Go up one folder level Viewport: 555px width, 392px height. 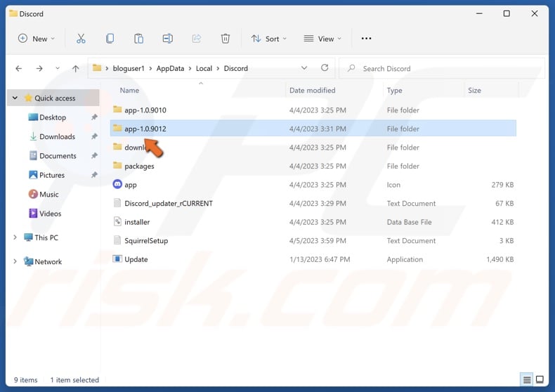click(75, 69)
